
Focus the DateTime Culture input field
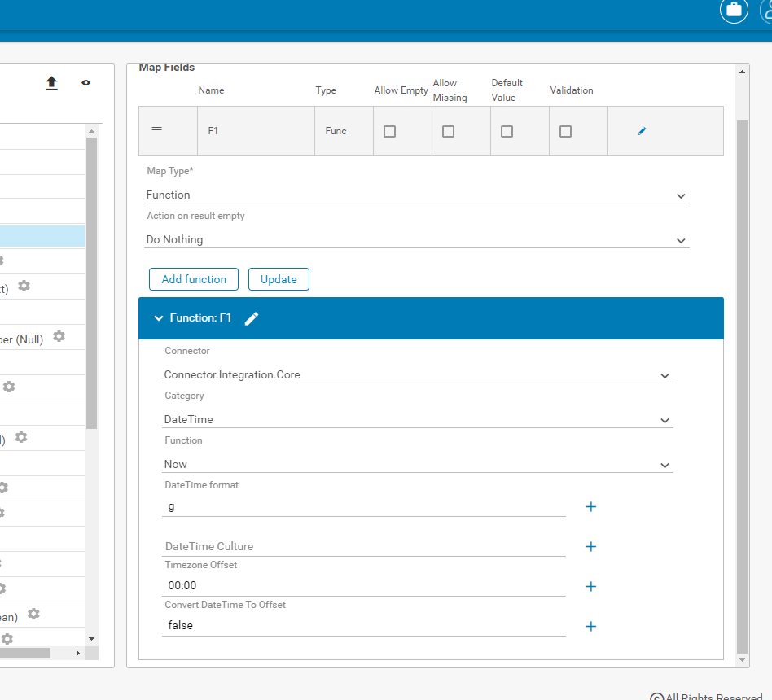click(x=364, y=547)
